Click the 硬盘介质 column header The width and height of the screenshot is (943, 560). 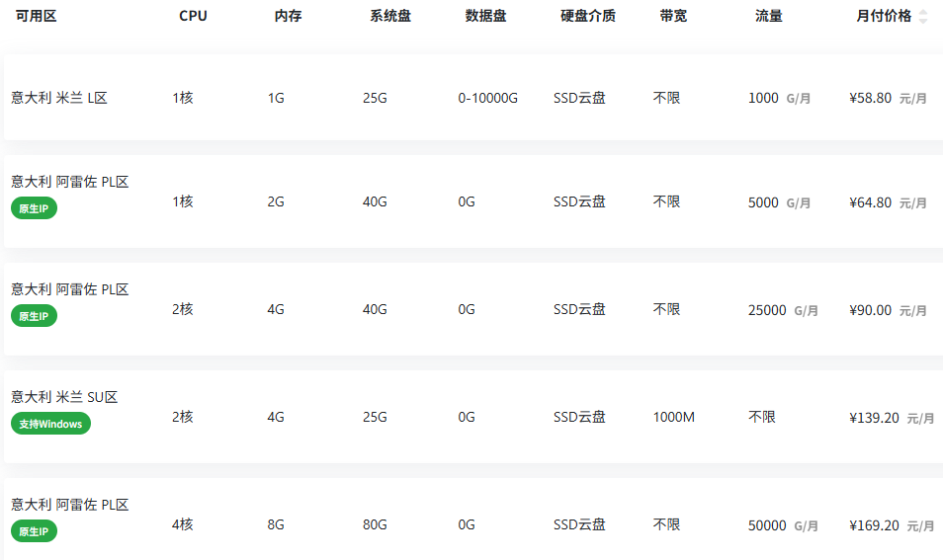pos(588,17)
